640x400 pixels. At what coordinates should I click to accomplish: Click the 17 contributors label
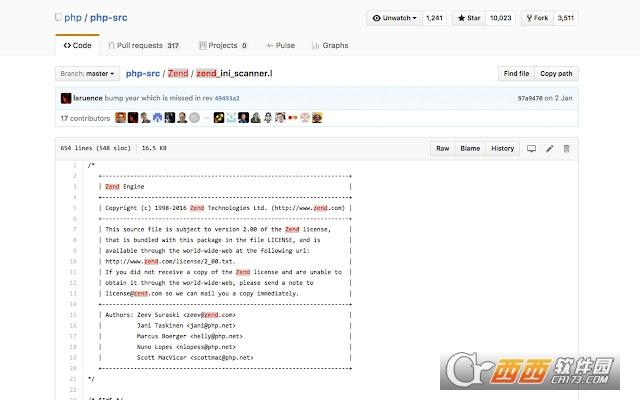point(85,118)
